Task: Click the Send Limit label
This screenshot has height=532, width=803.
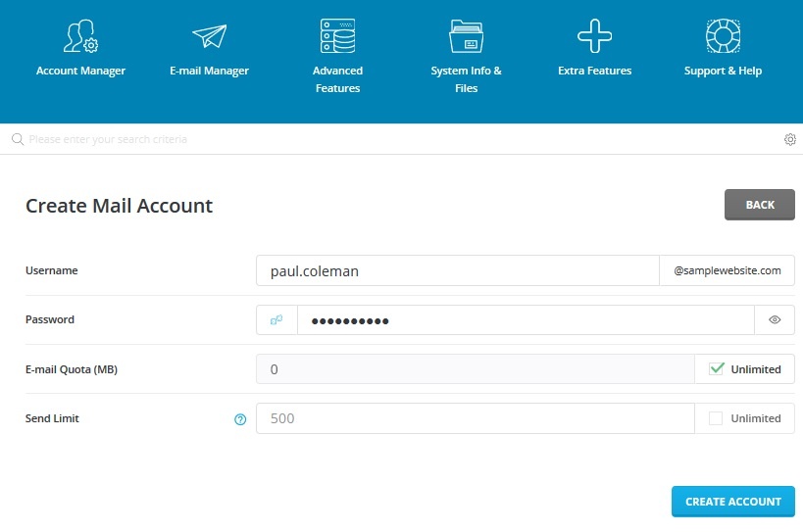Action: [52, 418]
